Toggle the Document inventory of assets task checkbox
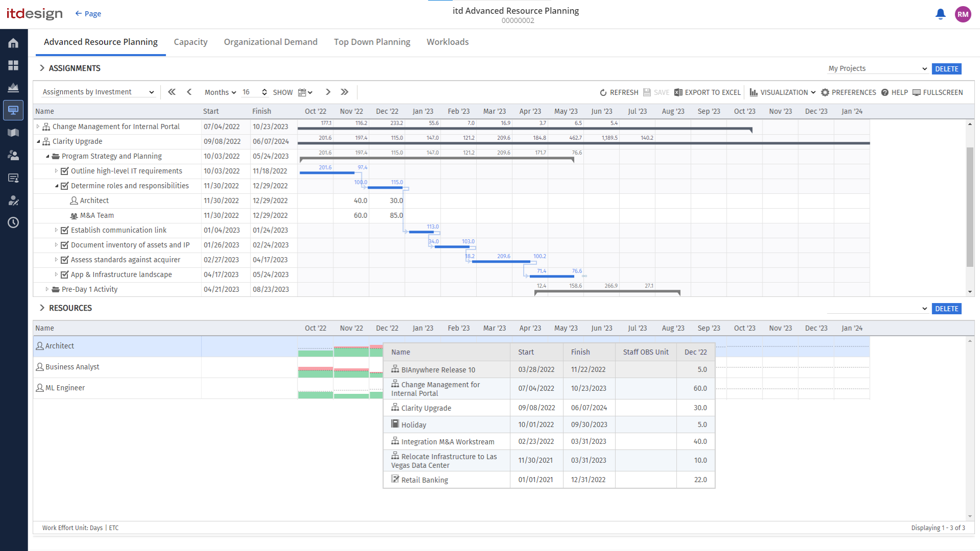The width and height of the screenshot is (980, 551). pyautogui.click(x=65, y=245)
